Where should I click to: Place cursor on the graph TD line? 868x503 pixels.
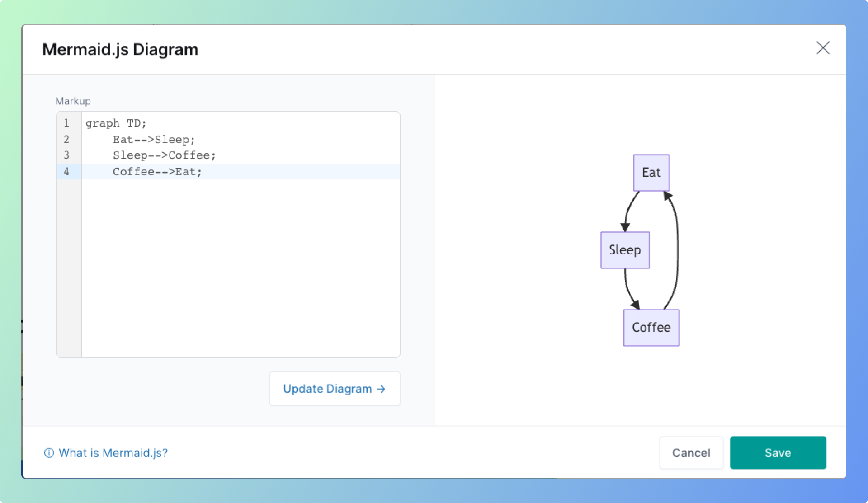pos(116,123)
